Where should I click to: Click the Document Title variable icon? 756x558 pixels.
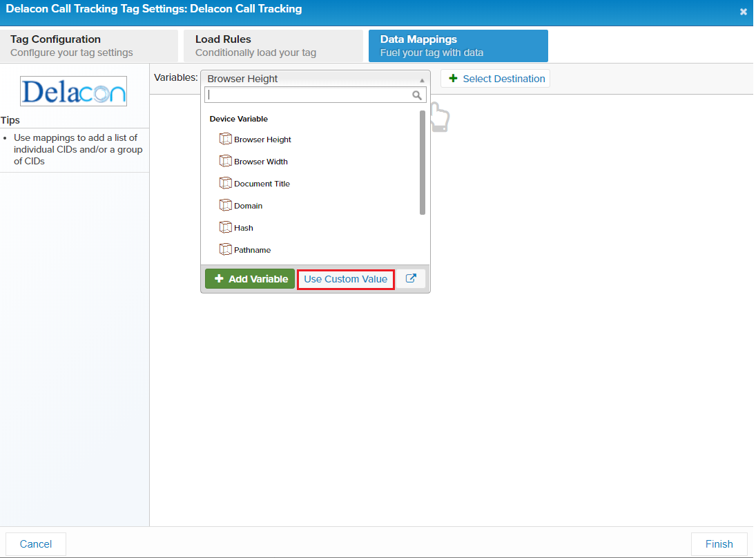[x=225, y=183]
